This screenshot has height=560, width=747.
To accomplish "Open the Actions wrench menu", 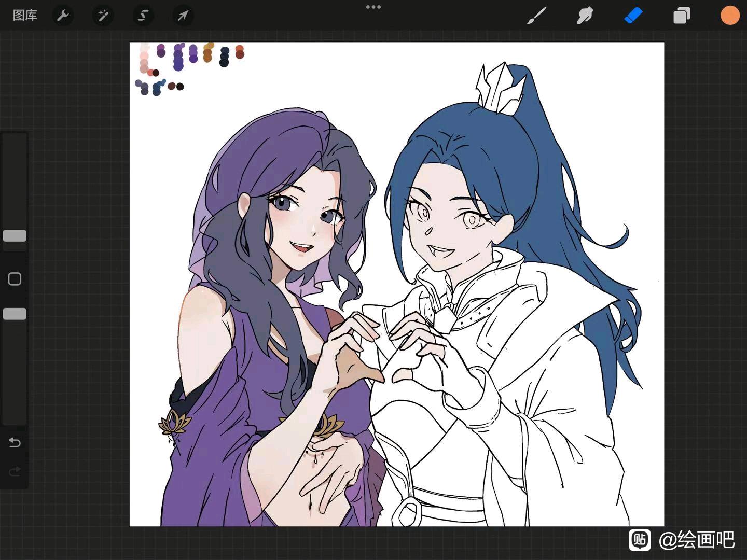I will 63,16.
